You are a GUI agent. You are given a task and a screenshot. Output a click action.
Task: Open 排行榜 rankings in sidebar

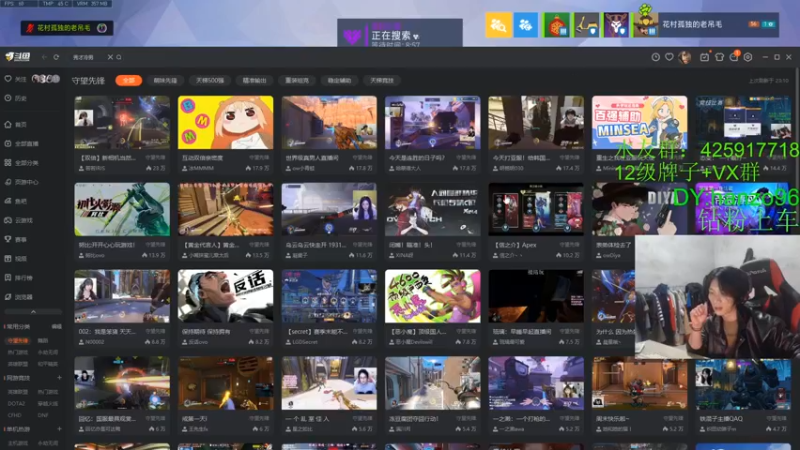click(19, 278)
